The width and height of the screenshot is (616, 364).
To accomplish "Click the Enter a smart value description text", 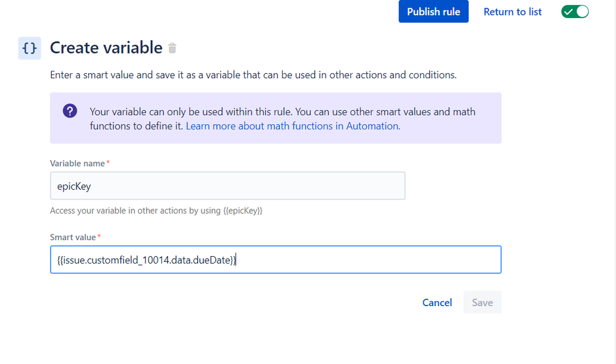I will pyautogui.click(x=253, y=75).
